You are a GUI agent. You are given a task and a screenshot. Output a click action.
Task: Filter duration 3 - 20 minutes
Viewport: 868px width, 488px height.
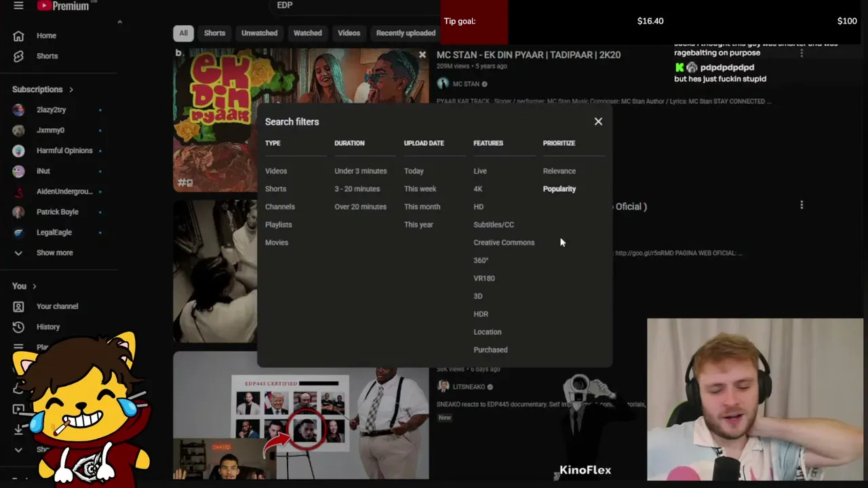pos(357,188)
